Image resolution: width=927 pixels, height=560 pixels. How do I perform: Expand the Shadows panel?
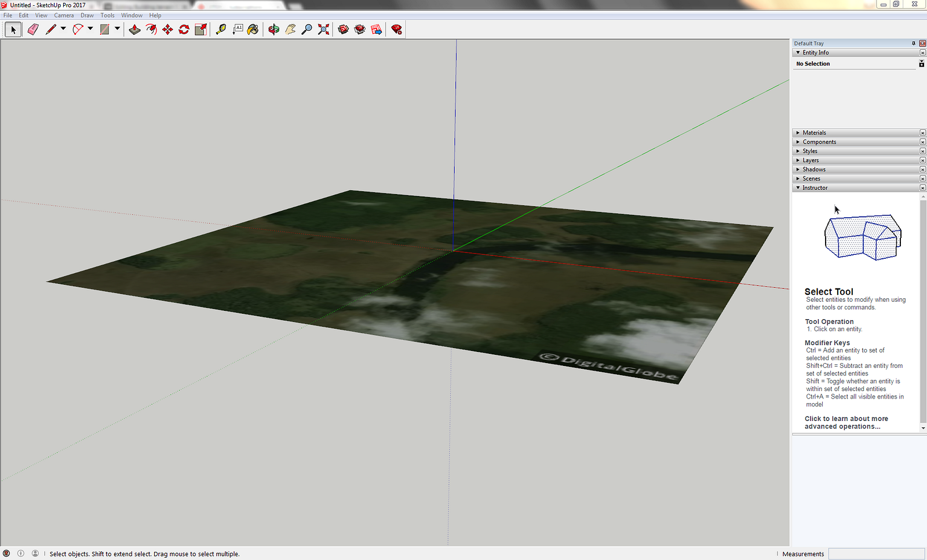(x=798, y=170)
